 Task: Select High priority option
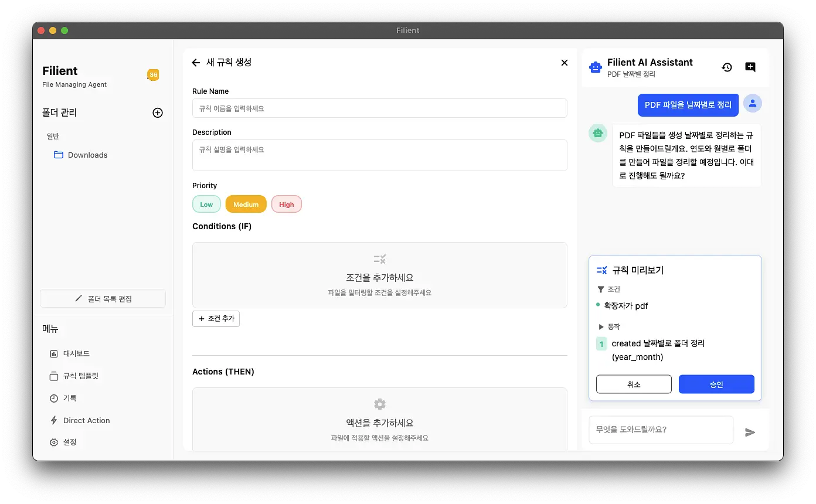pos(287,204)
